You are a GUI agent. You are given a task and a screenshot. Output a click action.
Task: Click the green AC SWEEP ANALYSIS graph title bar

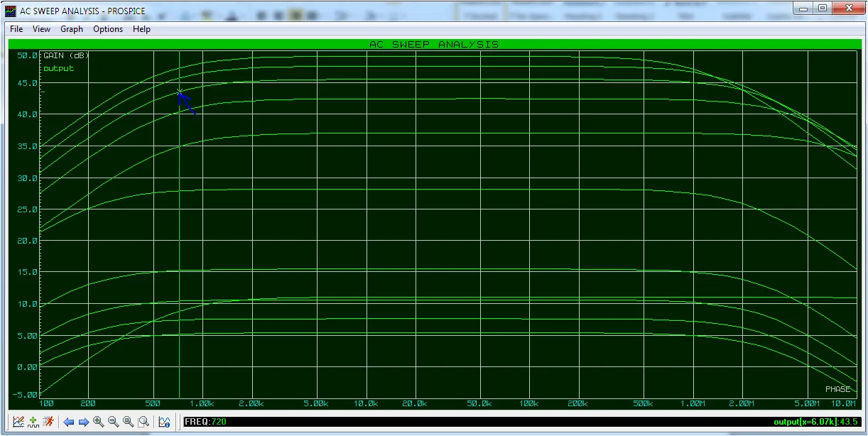point(434,44)
